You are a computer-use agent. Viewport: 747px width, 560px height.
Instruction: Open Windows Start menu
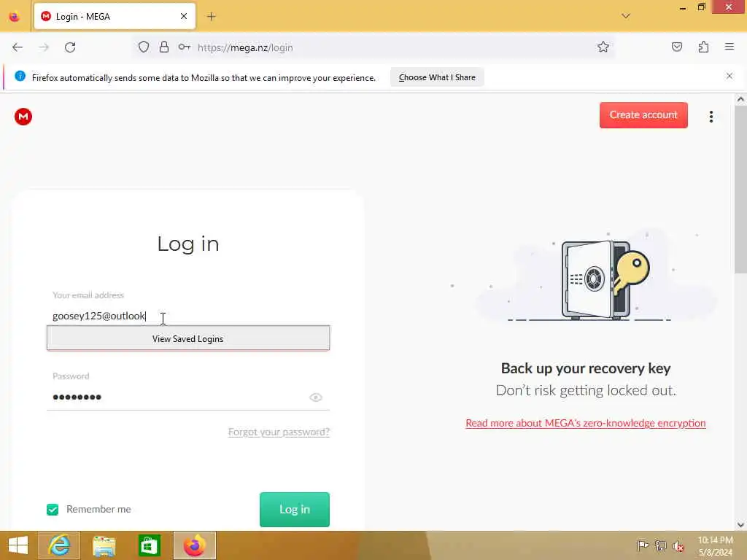point(18,545)
